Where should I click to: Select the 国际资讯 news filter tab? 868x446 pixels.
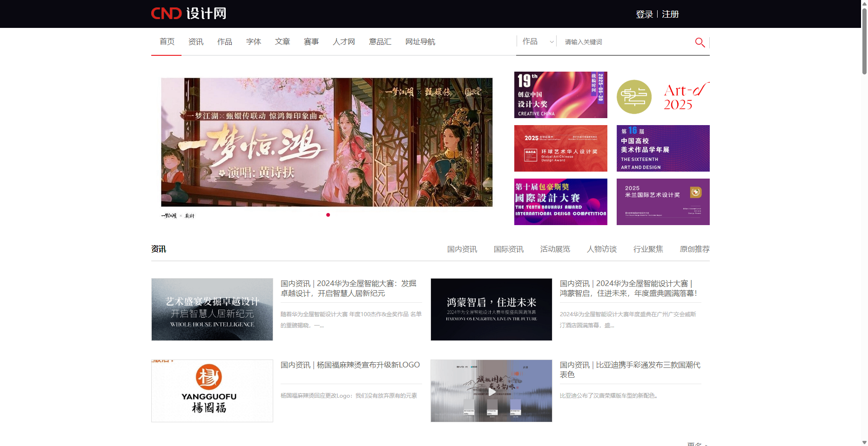508,249
